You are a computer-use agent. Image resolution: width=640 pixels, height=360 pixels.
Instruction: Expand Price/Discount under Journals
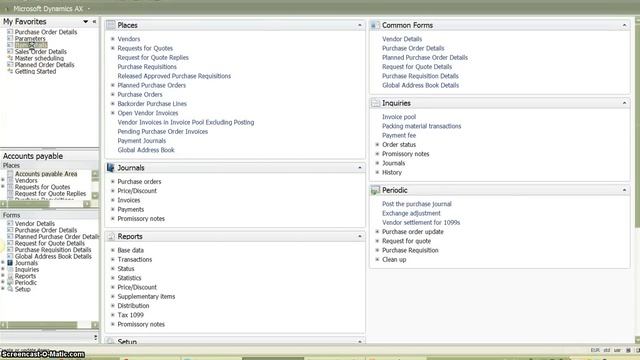(x=113, y=191)
